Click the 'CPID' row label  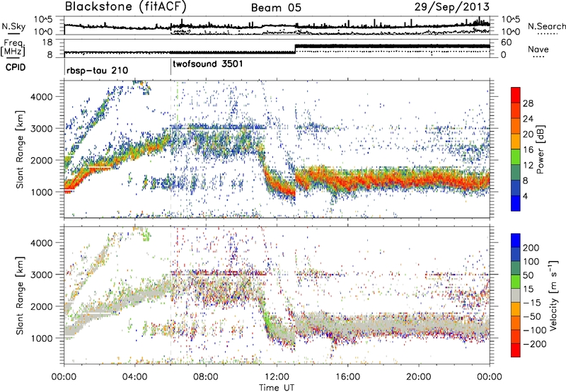click(16, 67)
